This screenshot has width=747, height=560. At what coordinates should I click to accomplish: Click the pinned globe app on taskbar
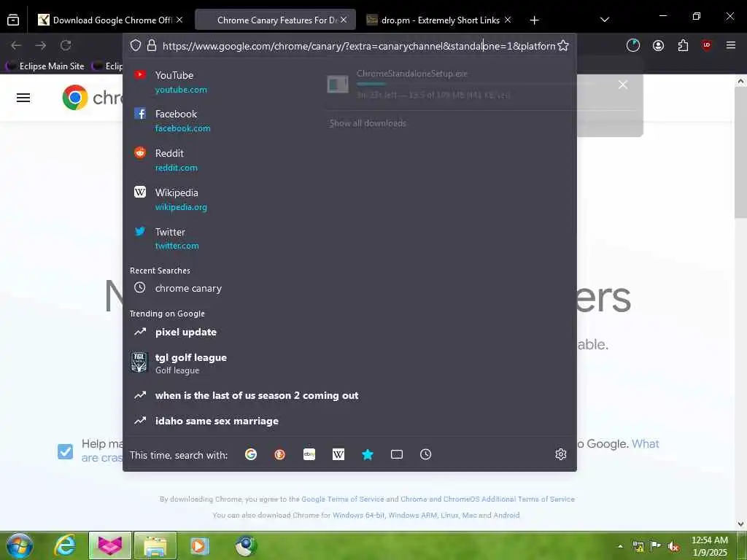(246, 545)
